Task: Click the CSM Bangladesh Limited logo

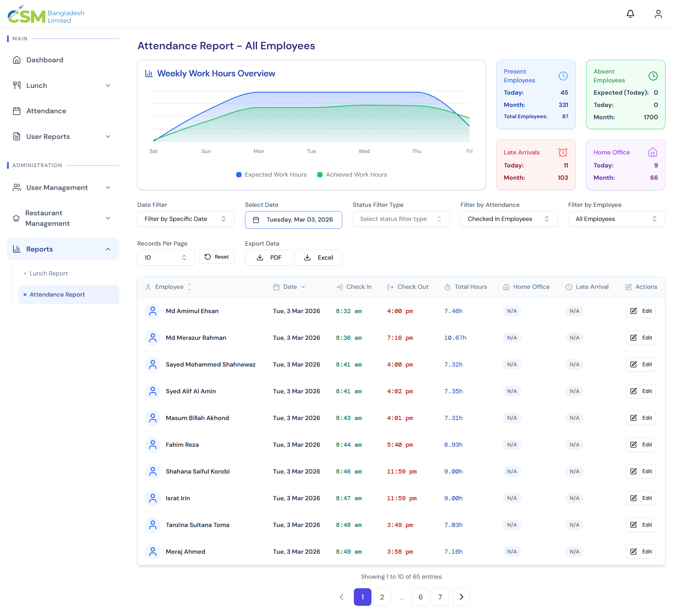Action: tap(46, 15)
